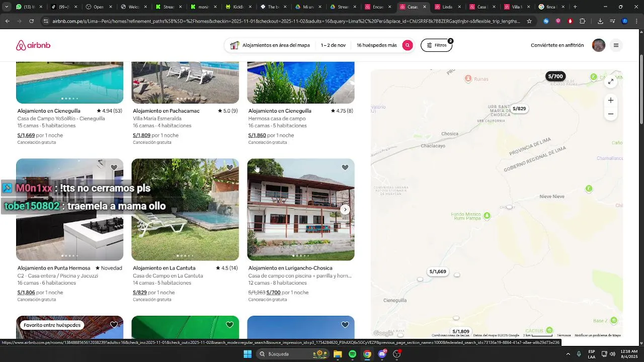Select the S/1,809 map price marker
Screen dimensions: 644x362
point(461,331)
